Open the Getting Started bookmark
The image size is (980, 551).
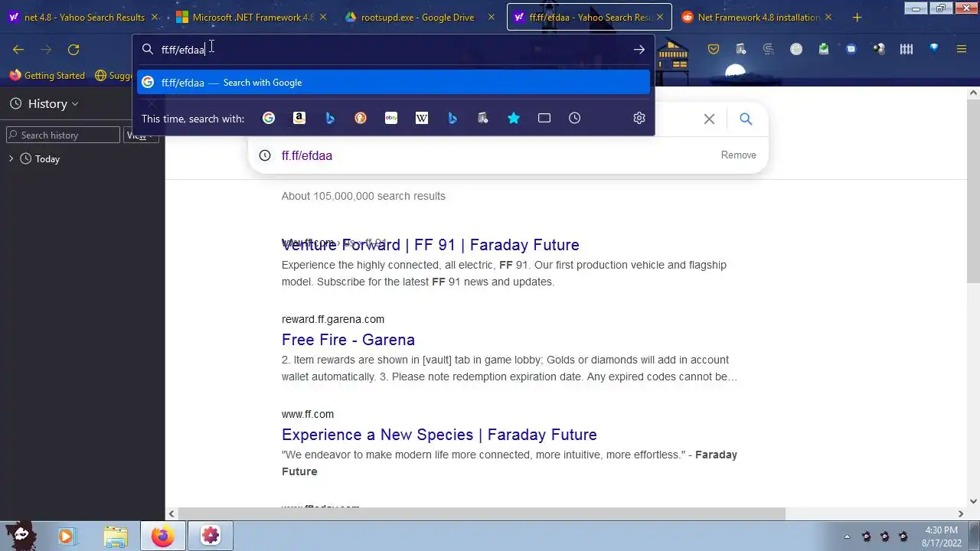(x=47, y=76)
